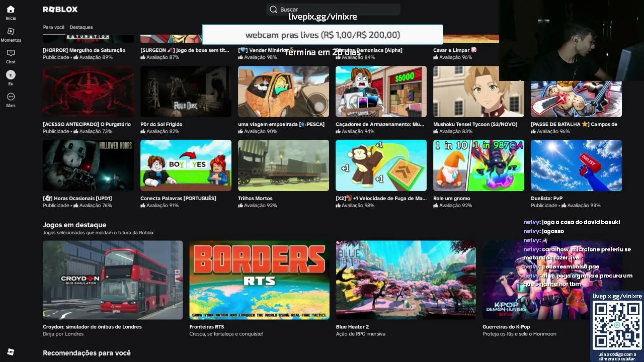
Task: Click the magnifier icon in the search bar
Action: point(273,10)
